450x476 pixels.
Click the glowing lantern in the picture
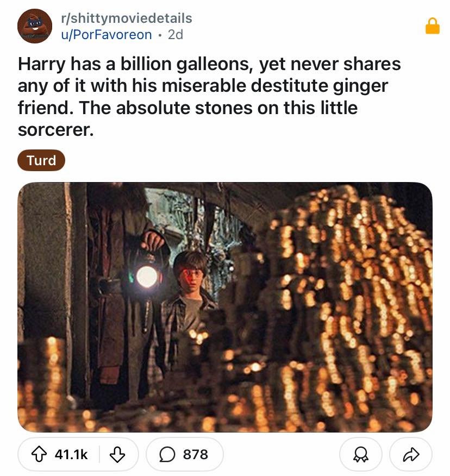click(x=147, y=276)
